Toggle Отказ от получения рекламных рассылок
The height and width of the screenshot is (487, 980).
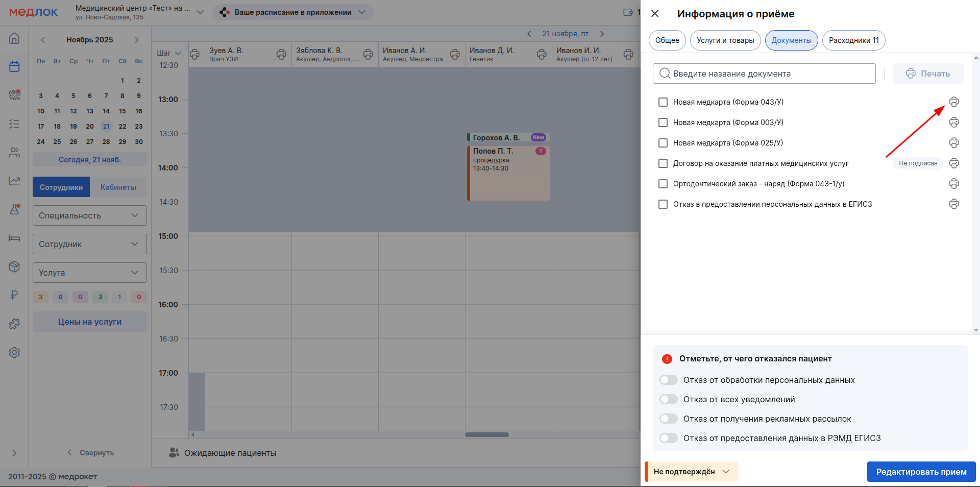[x=668, y=419]
